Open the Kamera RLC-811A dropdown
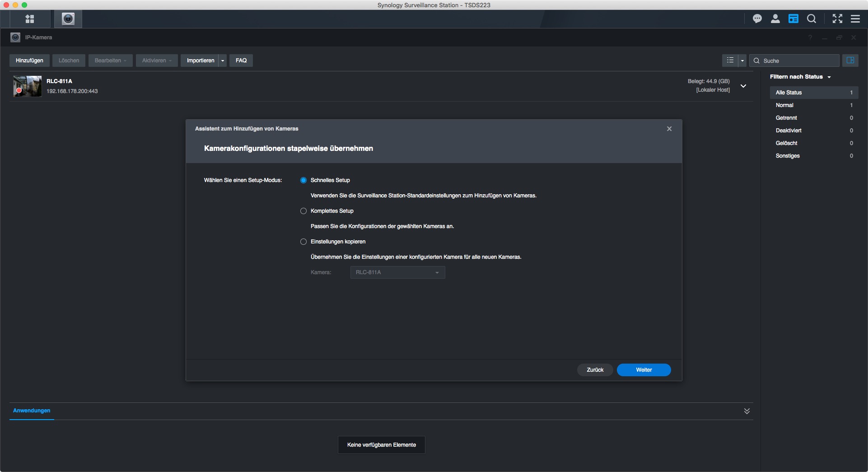868x472 pixels. [x=398, y=272]
